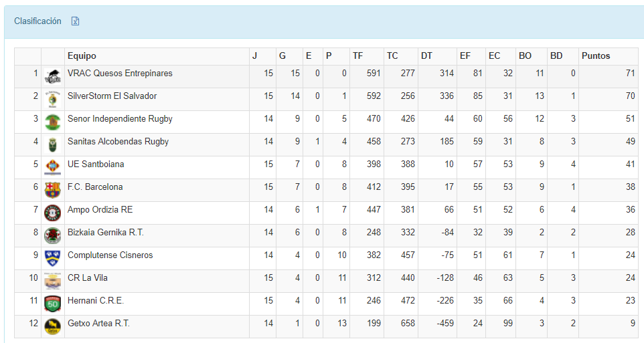Click the Puntos column header
The image size is (644, 343).
(x=596, y=56)
